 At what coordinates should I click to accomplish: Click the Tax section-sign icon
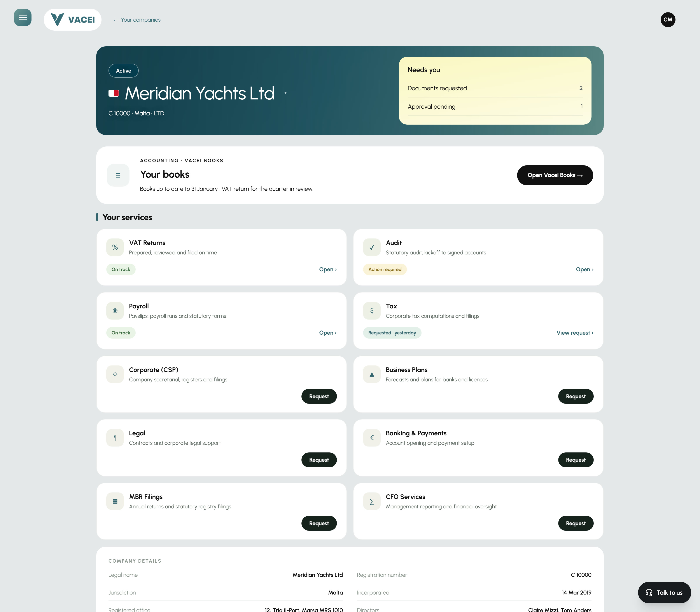point(371,311)
